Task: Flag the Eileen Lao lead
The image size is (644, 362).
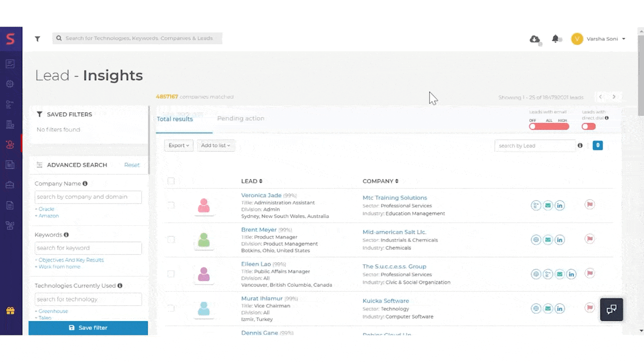Action: click(590, 274)
